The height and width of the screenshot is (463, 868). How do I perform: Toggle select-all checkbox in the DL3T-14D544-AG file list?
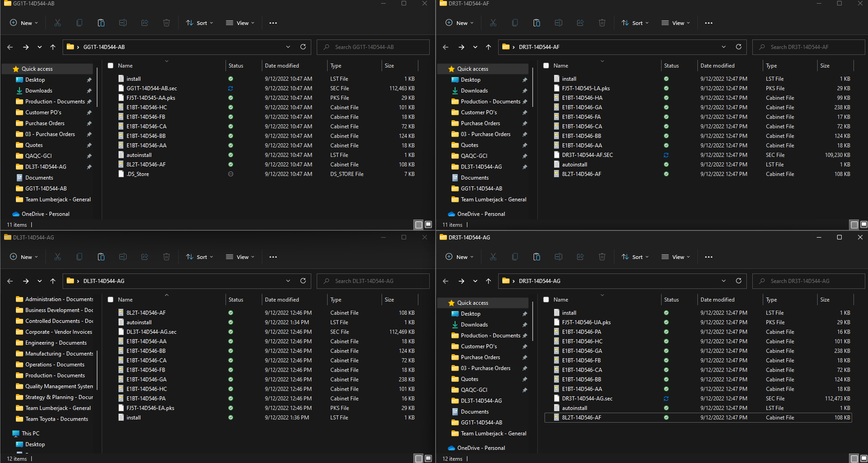(110, 300)
